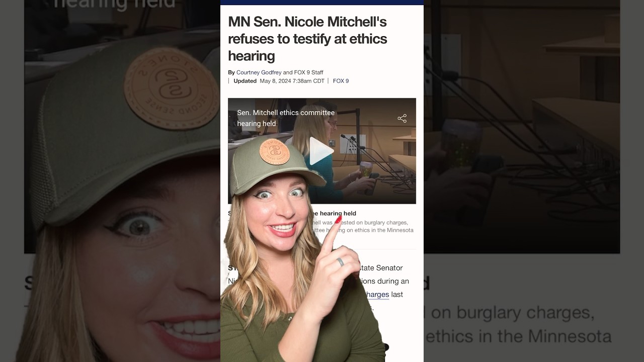Viewport: 644px width, 362px height.
Task: Play the Sen. Mitchell ethics hearing video
Action: (321, 151)
